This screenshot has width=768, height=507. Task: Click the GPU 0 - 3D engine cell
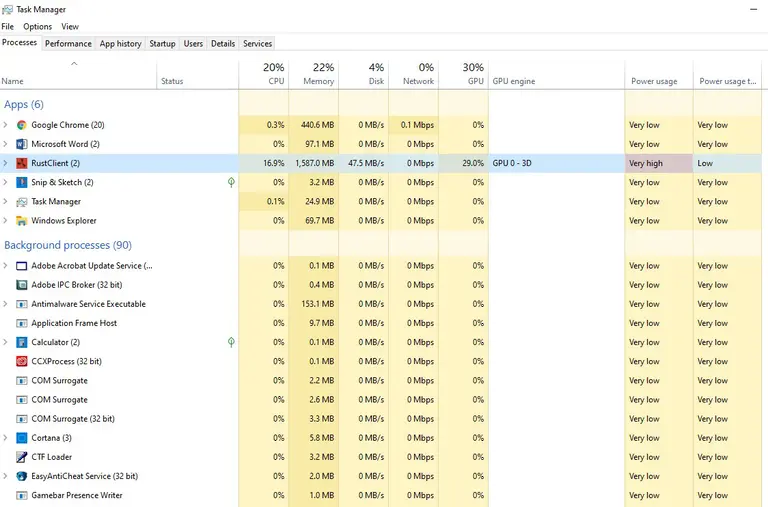(x=556, y=163)
